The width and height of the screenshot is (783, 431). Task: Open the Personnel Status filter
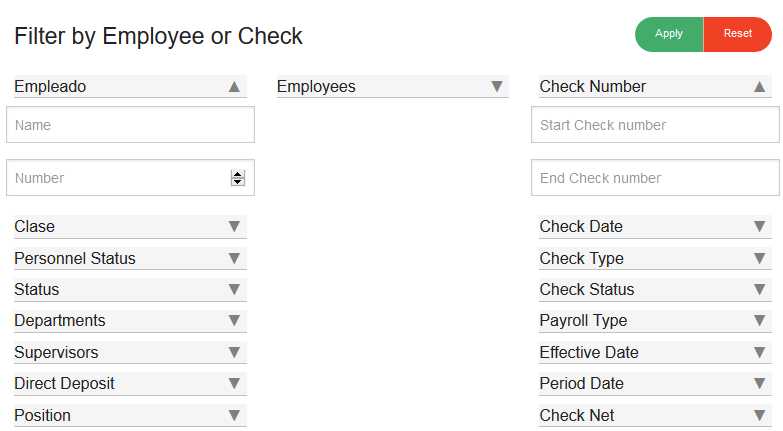pos(234,258)
